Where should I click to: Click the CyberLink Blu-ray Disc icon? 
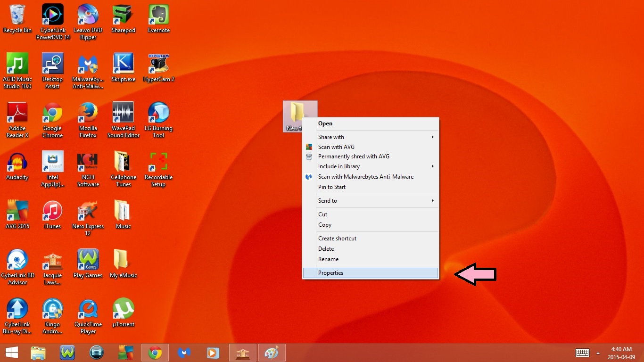tap(17, 316)
